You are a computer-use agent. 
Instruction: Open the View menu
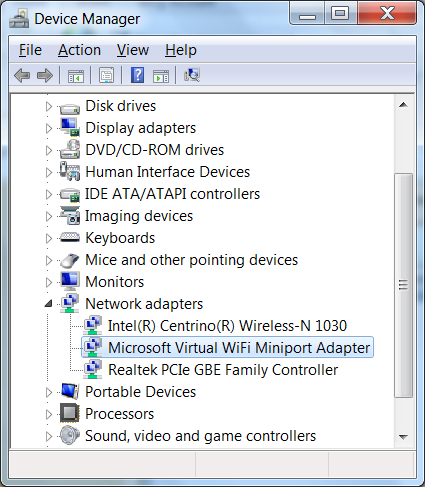click(133, 50)
